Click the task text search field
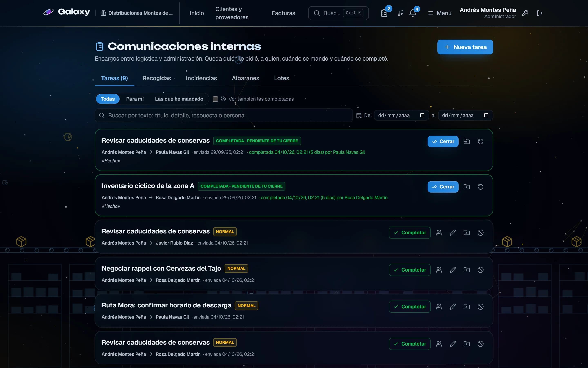 point(224,115)
